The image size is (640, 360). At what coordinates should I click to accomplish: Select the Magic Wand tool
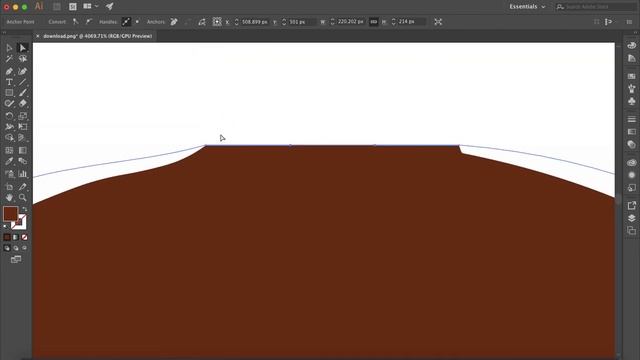tap(9, 59)
